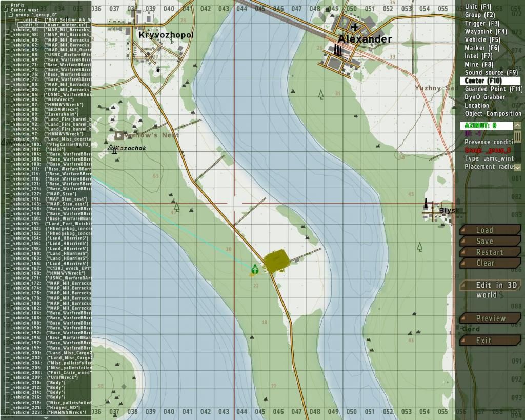
Task: Click the Edit in 3D world button
Action: 490,286
